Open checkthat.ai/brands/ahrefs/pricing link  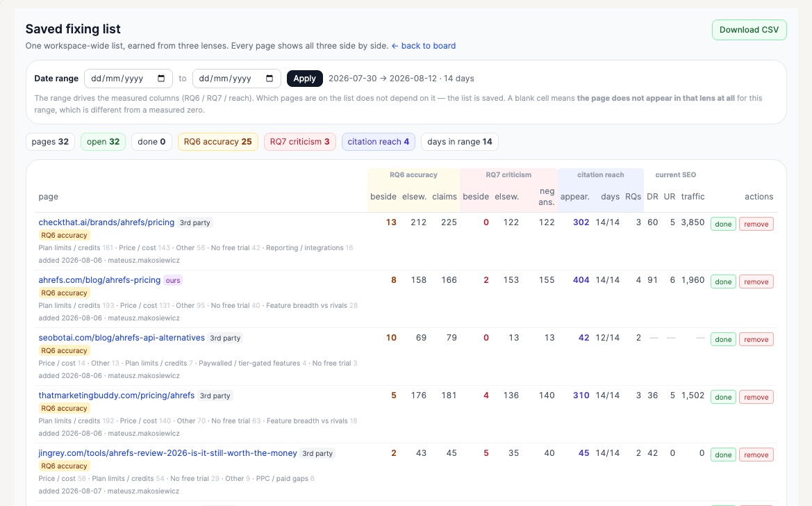(x=106, y=222)
